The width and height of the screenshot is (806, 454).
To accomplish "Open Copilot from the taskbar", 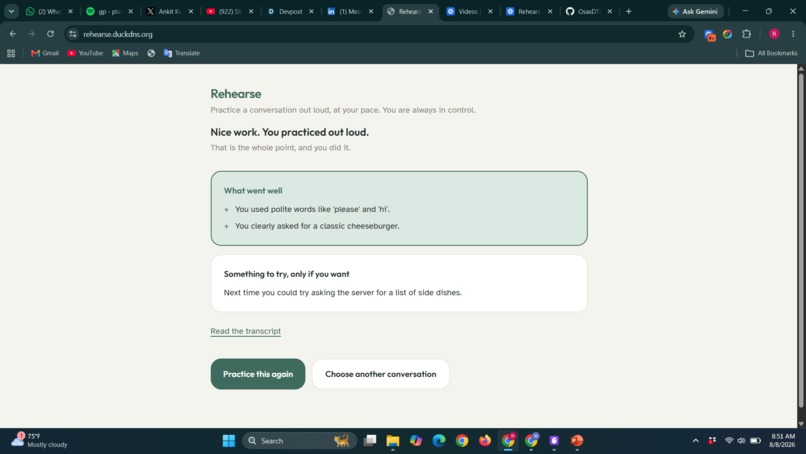I will tap(416, 441).
